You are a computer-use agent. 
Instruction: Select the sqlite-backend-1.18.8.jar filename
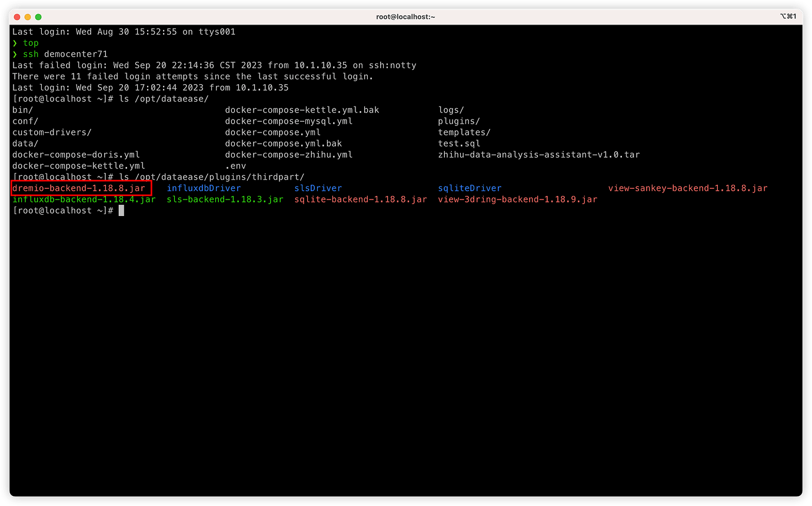(x=360, y=199)
